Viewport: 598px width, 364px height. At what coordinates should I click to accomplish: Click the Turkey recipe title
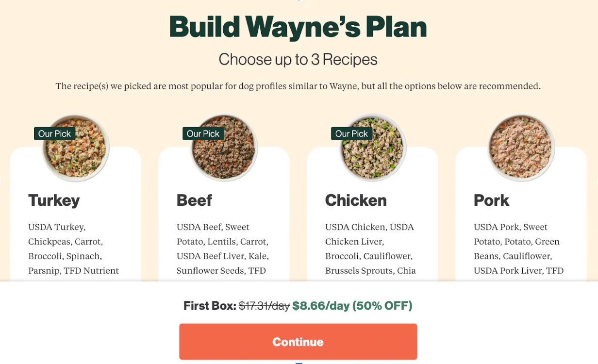tap(53, 200)
